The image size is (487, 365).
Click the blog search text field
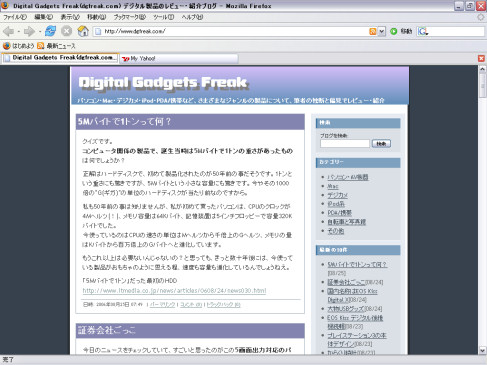pos(345,143)
